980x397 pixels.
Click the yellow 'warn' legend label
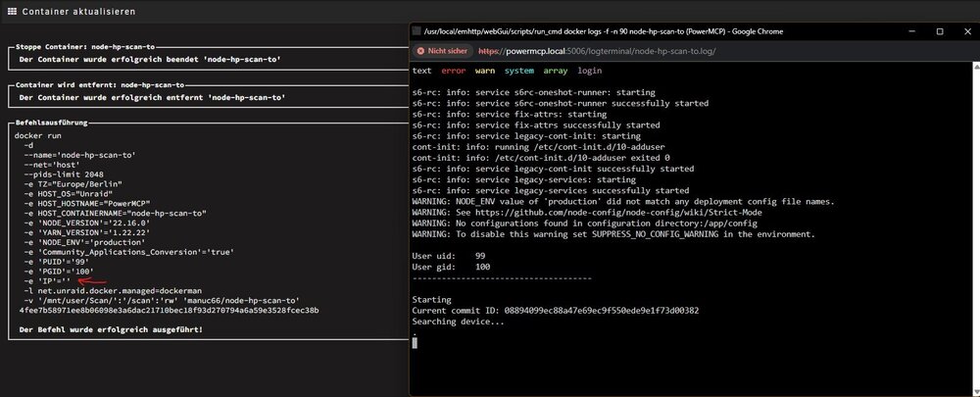(x=485, y=71)
